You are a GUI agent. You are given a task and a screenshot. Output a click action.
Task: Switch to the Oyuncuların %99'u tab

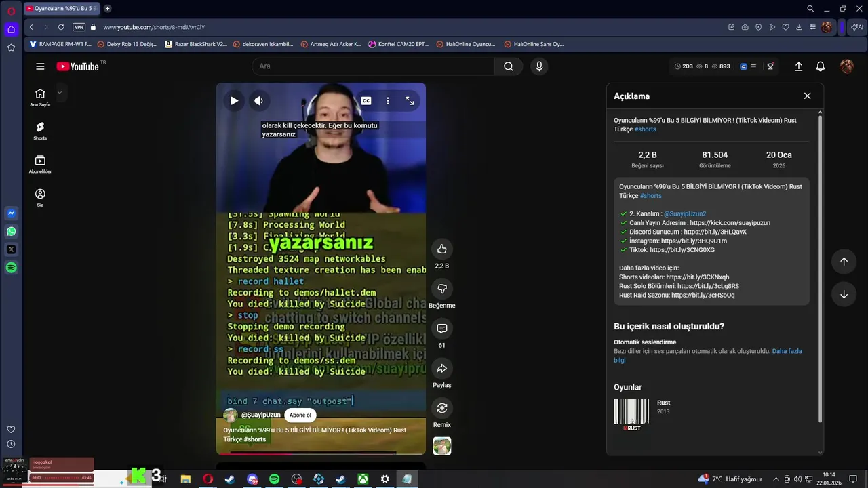[x=62, y=9]
